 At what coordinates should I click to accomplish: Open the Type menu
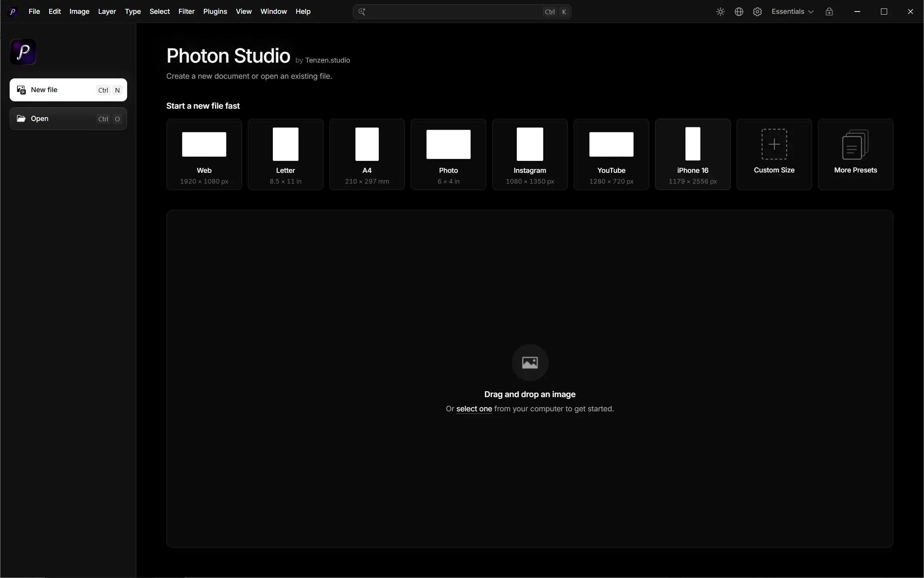133,12
